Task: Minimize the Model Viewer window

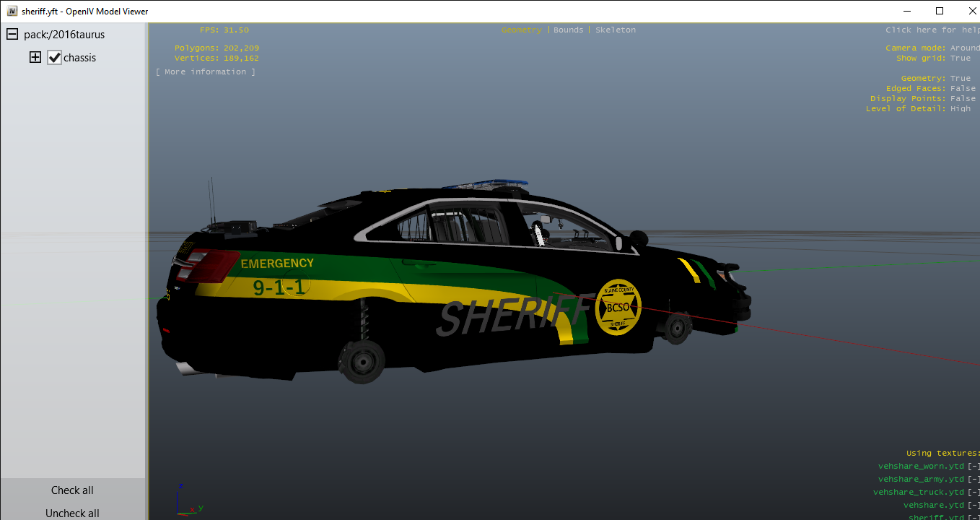Action: pyautogui.click(x=906, y=11)
